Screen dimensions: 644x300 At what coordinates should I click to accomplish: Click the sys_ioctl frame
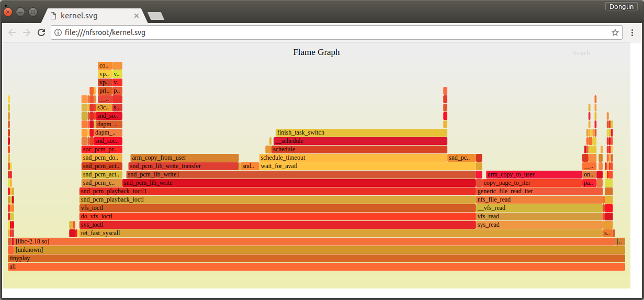point(277,225)
